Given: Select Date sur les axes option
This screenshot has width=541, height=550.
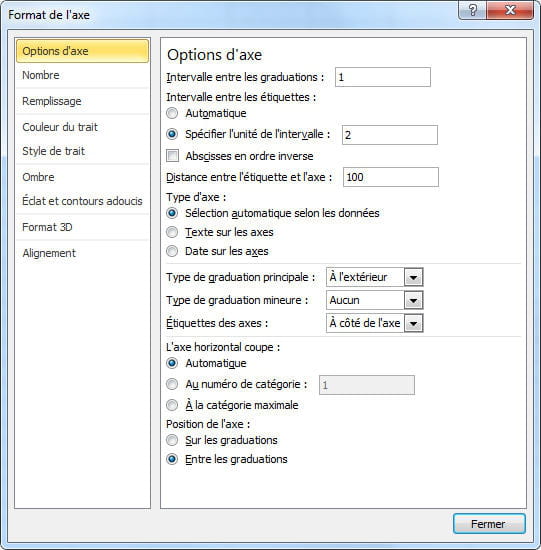Looking at the screenshot, I should pyautogui.click(x=172, y=251).
